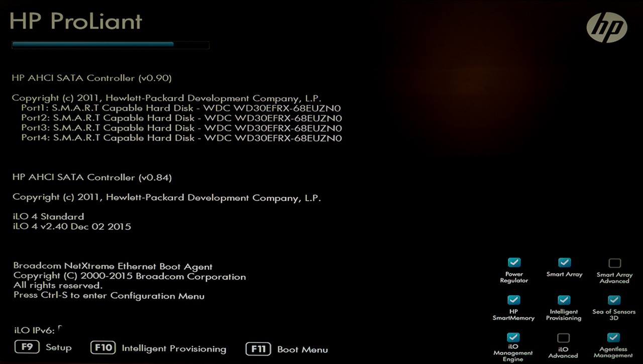Toggle the Smart Array checkbox
Screen dimensions: 643x364
[564, 263]
